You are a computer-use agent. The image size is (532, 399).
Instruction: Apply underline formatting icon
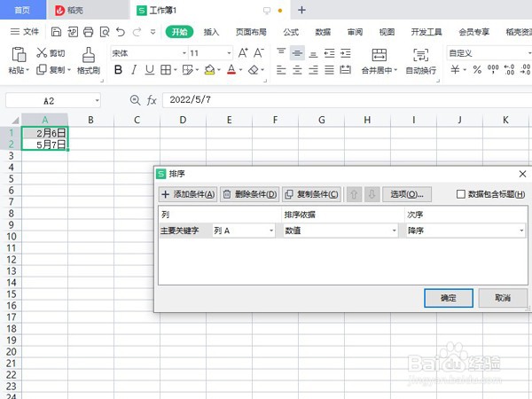click(x=150, y=70)
